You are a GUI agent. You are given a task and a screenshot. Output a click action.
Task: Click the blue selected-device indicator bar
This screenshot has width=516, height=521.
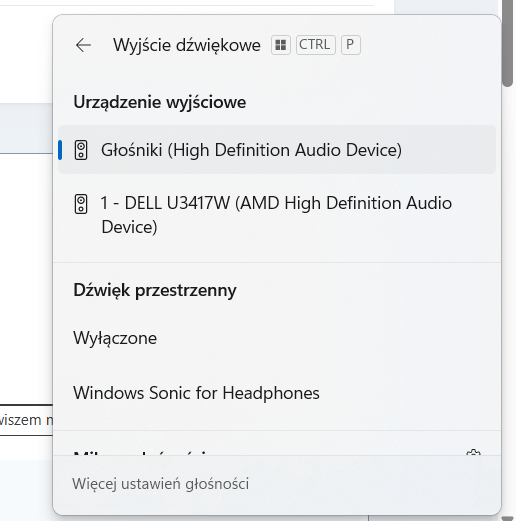(x=60, y=150)
